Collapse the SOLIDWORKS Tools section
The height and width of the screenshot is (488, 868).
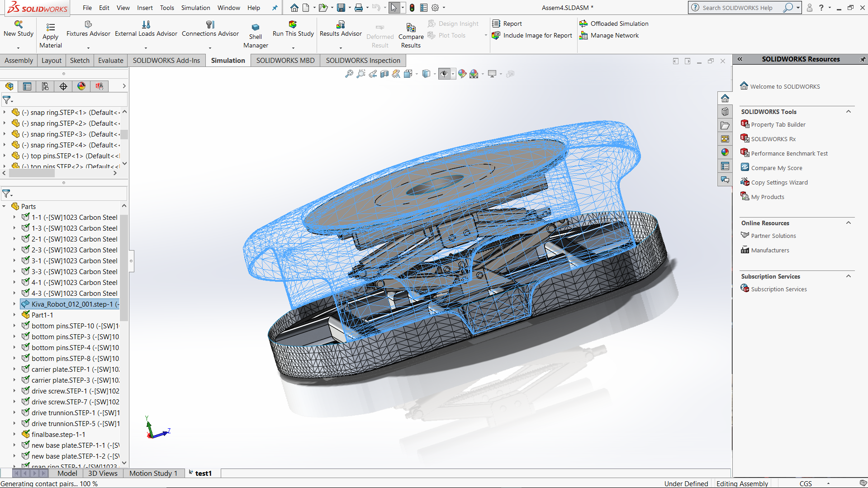click(x=849, y=112)
